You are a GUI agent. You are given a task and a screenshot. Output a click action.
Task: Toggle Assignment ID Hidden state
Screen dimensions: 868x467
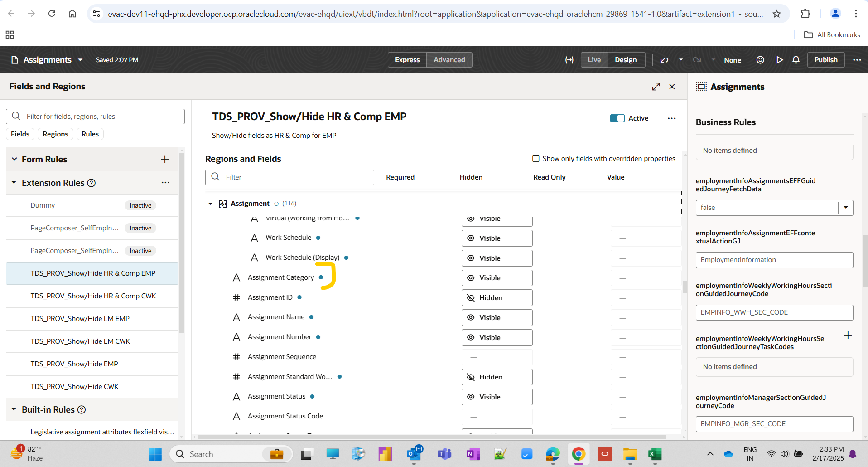pyautogui.click(x=497, y=298)
